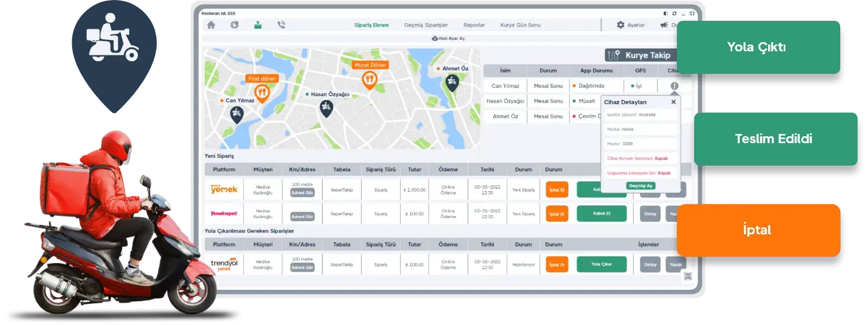The image size is (868, 325).
Task: Select Ahmet Öz in courier table
Action: pos(505,116)
